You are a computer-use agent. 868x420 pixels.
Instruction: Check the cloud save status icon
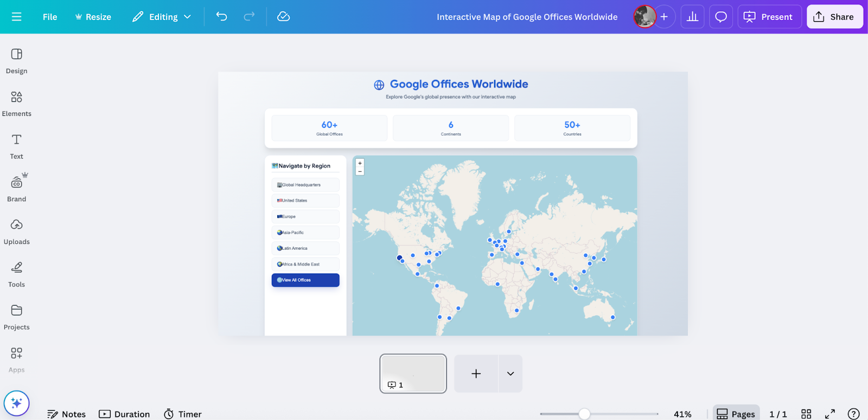point(283,17)
